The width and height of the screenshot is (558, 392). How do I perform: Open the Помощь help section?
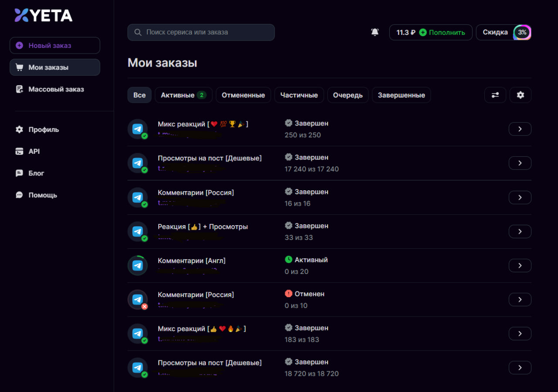[x=42, y=195]
